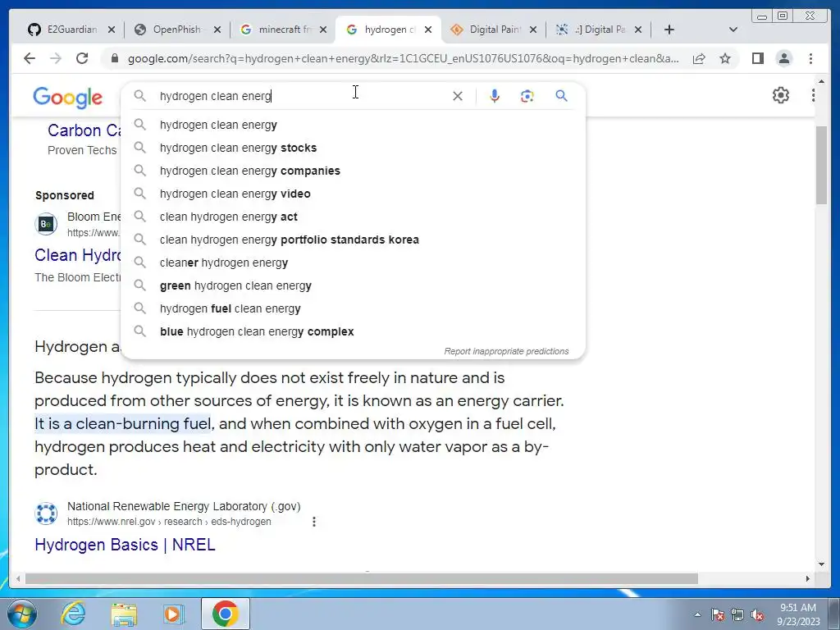The width and height of the screenshot is (840, 630).
Task: Submit the search with the blue magnifier
Action: click(561, 96)
